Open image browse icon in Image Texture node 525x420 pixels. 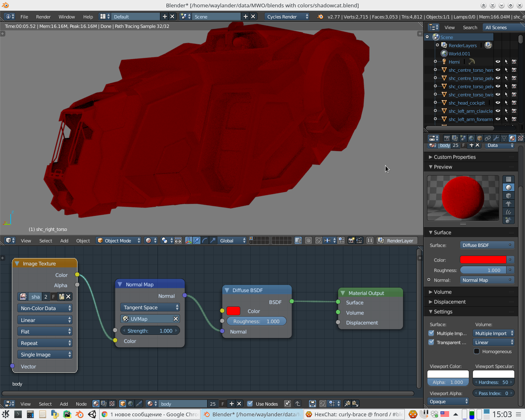[23, 297]
